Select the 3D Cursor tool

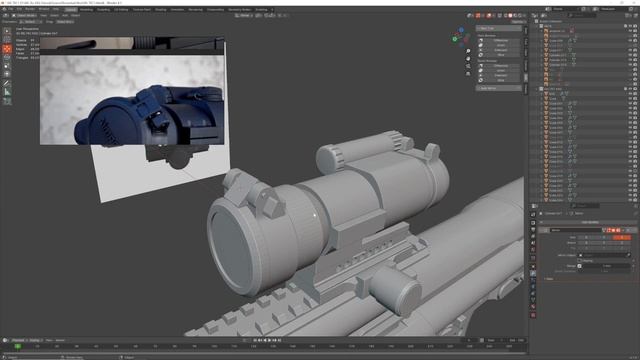(x=7, y=39)
